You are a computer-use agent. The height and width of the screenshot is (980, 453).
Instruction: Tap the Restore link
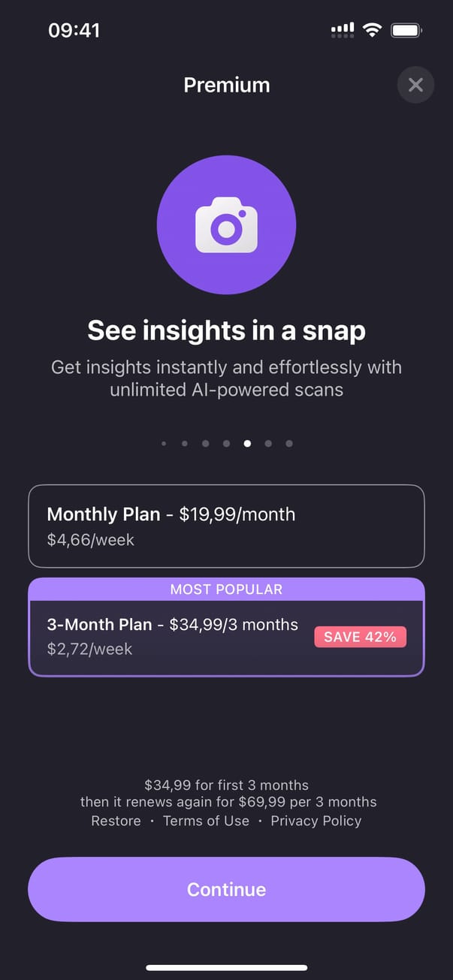tap(116, 821)
